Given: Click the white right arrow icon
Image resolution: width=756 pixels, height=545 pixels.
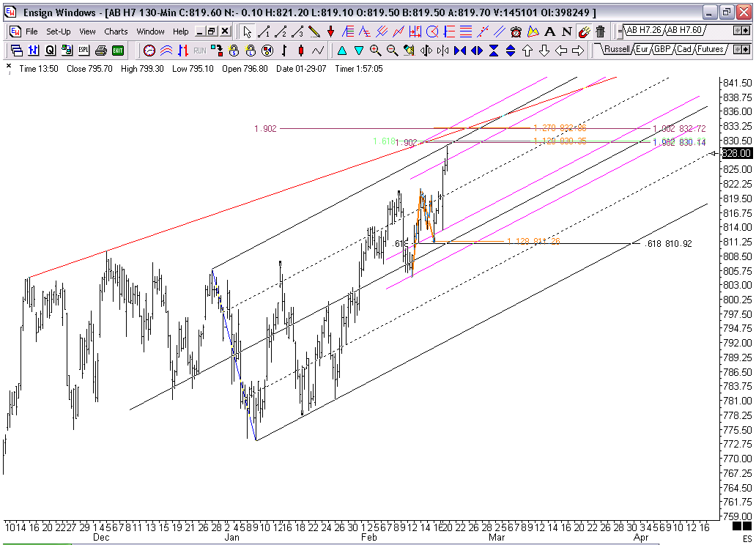Looking at the screenshot, I should [578, 50].
